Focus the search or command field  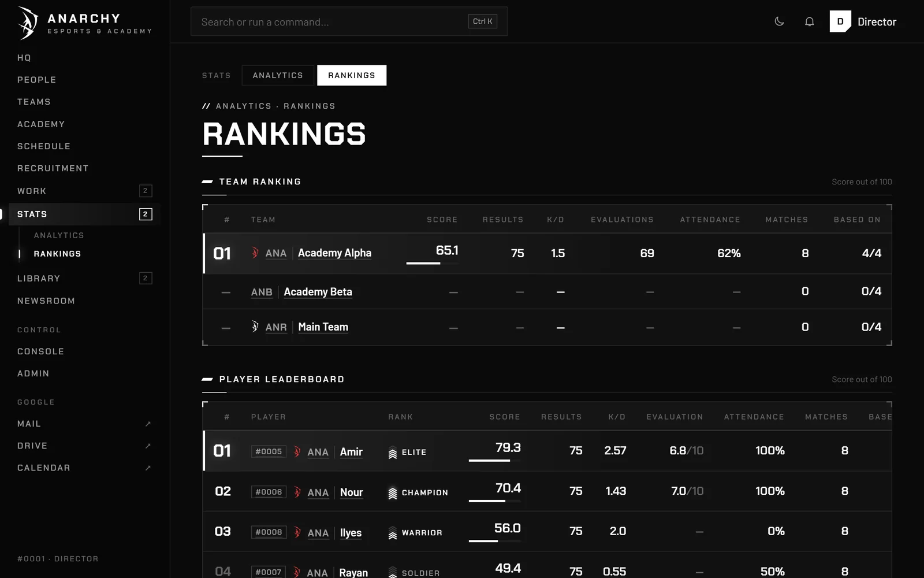point(349,21)
